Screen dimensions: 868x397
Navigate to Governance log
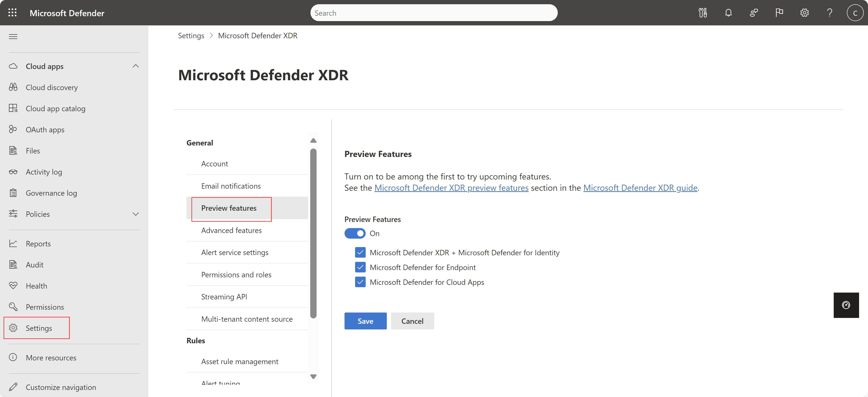[51, 192]
